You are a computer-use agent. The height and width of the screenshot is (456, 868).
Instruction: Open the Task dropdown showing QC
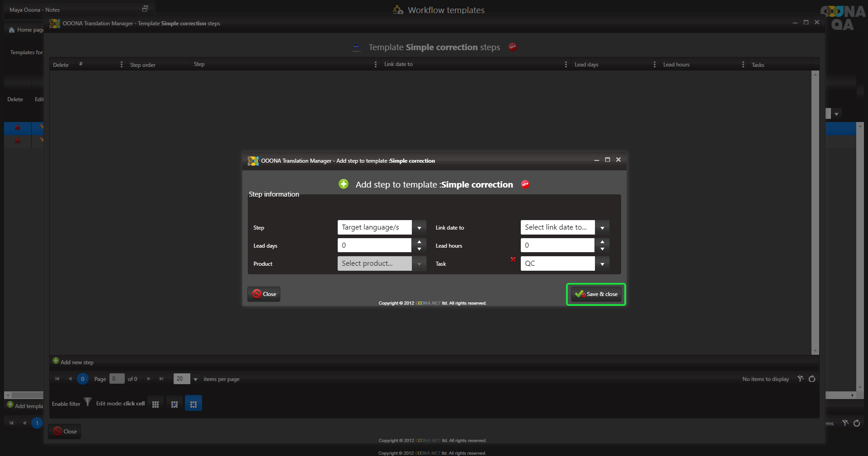[602, 264]
